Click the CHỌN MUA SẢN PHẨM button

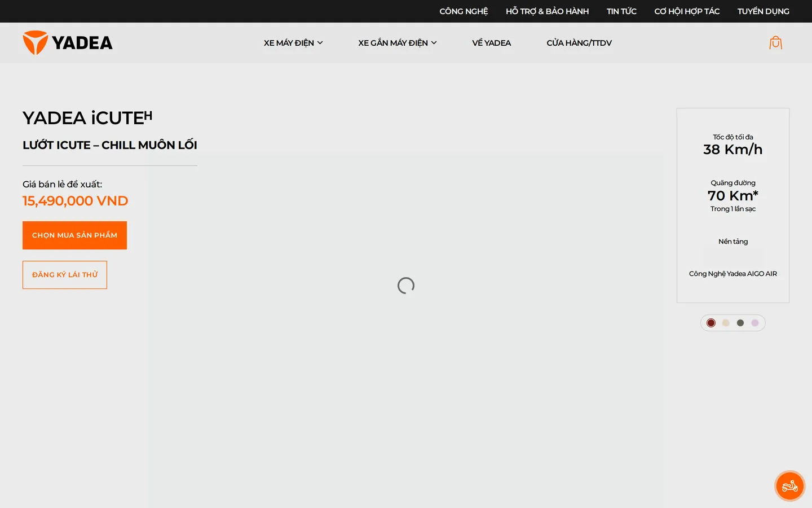(x=74, y=235)
